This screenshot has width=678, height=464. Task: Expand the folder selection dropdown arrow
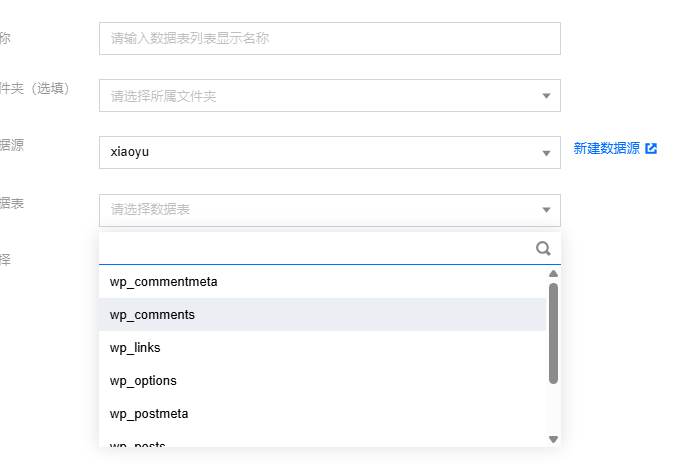click(546, 96)
